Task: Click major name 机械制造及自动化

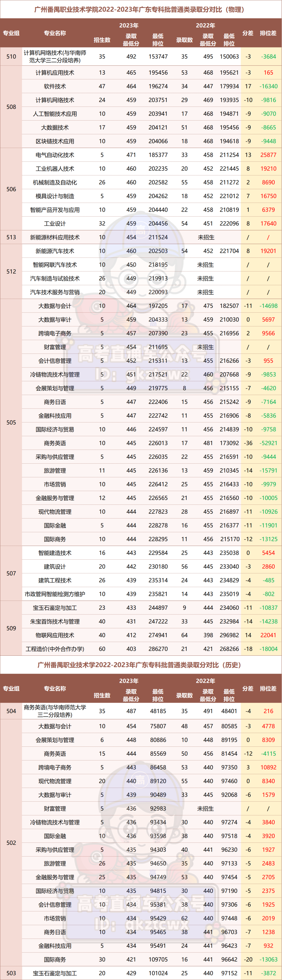Action: pyautogui.click(x=55, y=182)
